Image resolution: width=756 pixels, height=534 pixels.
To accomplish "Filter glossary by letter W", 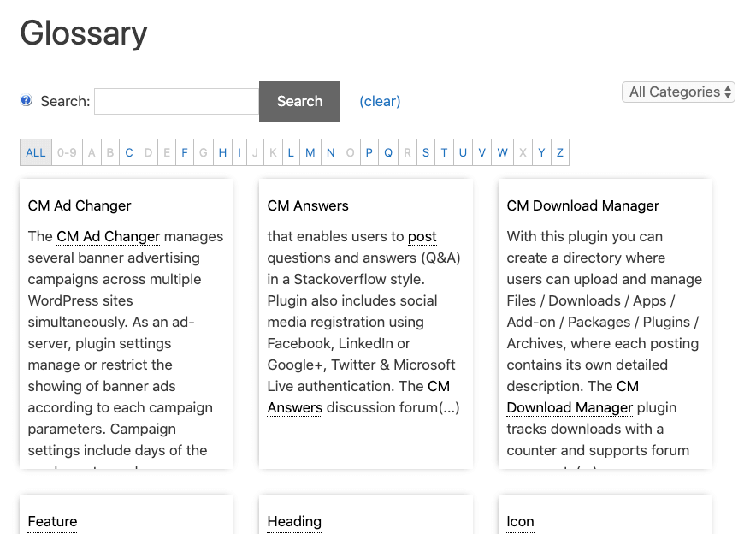I will (502, 153).
